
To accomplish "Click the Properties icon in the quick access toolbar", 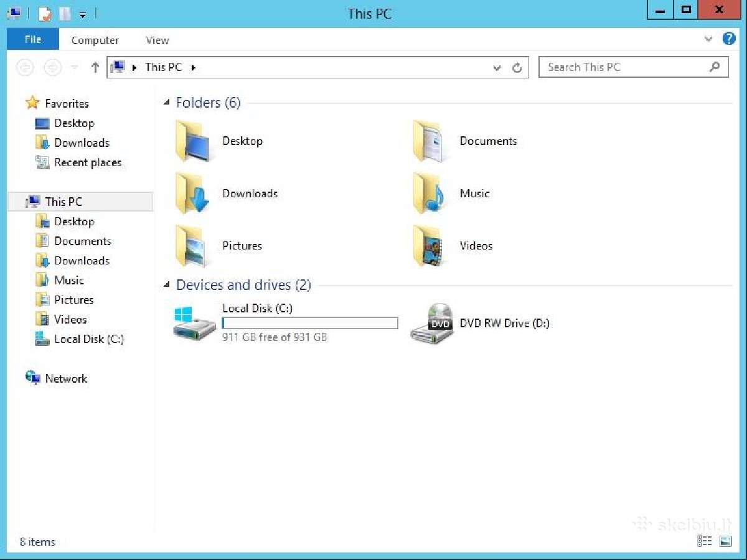I will [x=45, y=13].
